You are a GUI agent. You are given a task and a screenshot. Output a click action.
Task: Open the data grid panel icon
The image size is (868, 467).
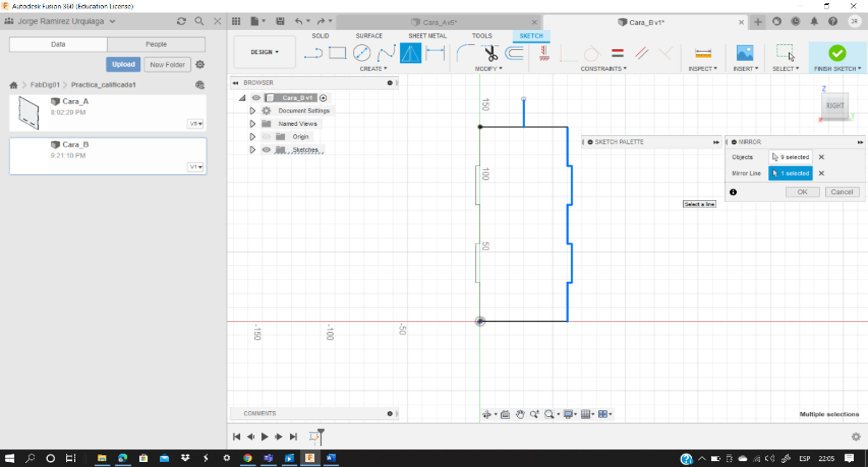coord(236,21)
